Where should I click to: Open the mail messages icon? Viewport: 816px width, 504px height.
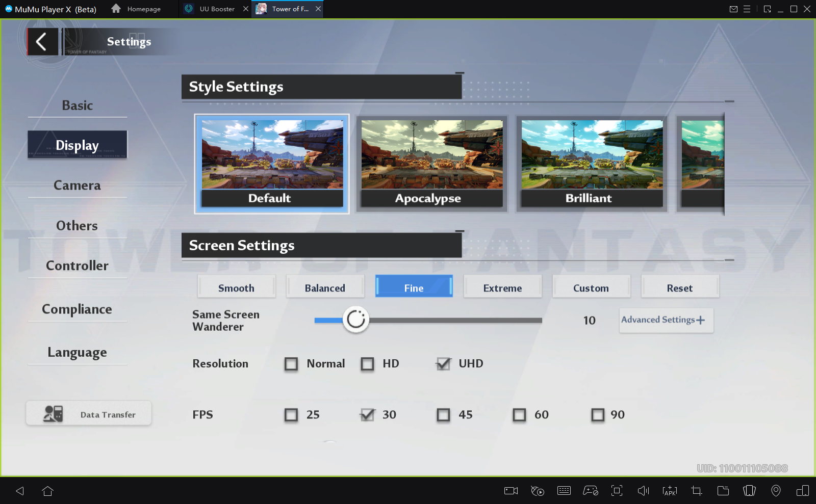[733, 9]
